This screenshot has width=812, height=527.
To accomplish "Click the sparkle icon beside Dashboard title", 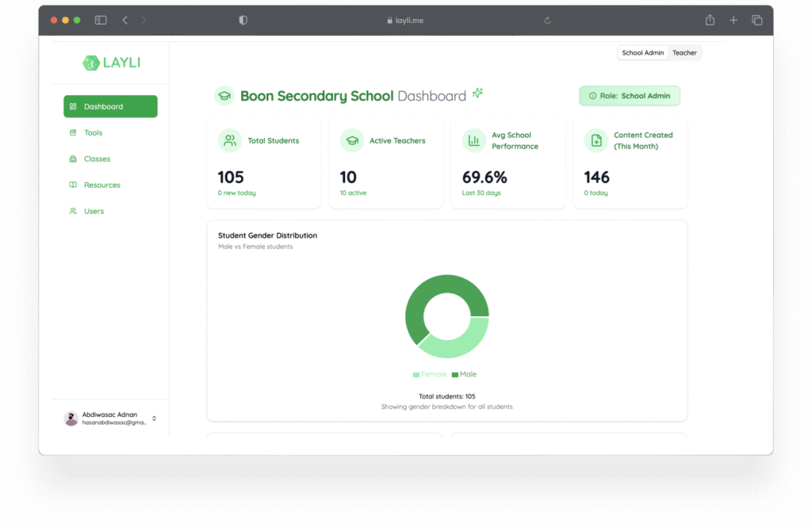I will coord(477,94).
